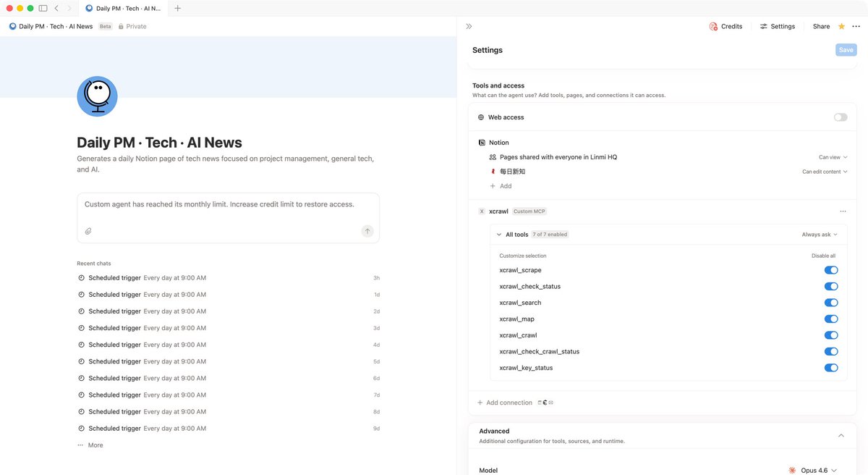Open the Opus 4.6 model dropdown

(x=818, y=471)
